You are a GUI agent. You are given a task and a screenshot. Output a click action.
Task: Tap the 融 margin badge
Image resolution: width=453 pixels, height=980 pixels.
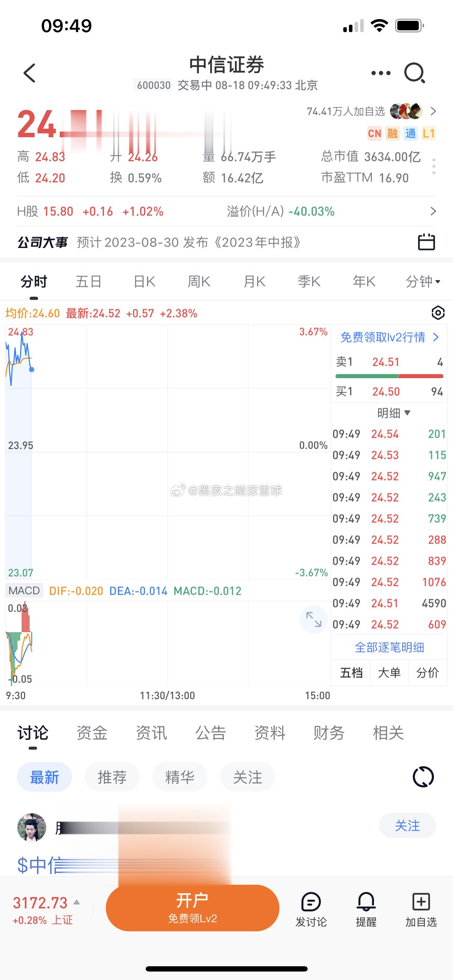click(393, 134)
